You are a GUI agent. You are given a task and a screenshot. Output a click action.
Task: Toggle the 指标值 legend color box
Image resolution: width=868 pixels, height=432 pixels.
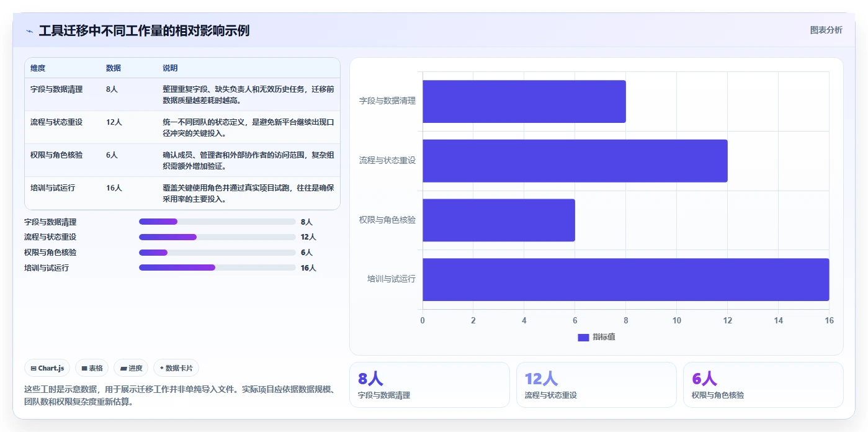[x=583, y=337]
